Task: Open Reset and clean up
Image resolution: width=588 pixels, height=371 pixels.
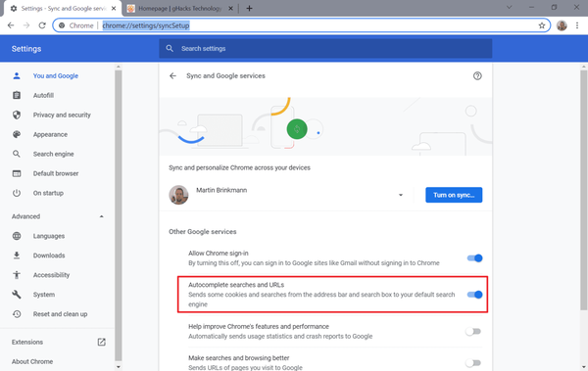Action: pos(60,313)
